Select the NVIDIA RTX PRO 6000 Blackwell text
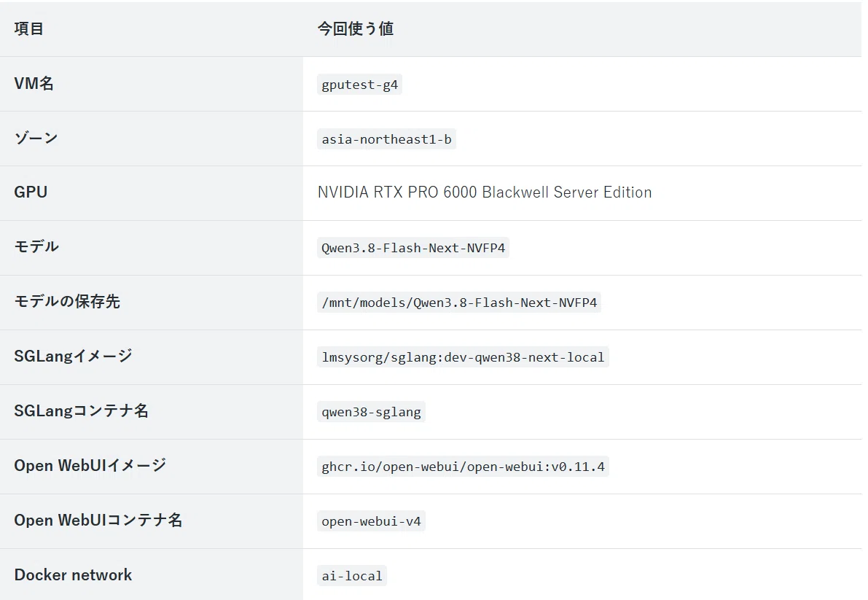The width and height of the screenshot is (868, 600). pos(485,192)
